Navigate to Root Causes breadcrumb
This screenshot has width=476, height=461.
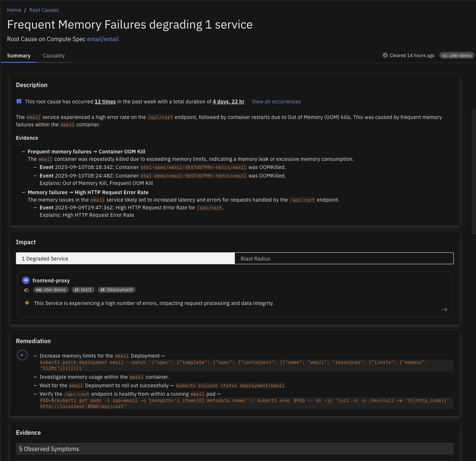[44, 10]
